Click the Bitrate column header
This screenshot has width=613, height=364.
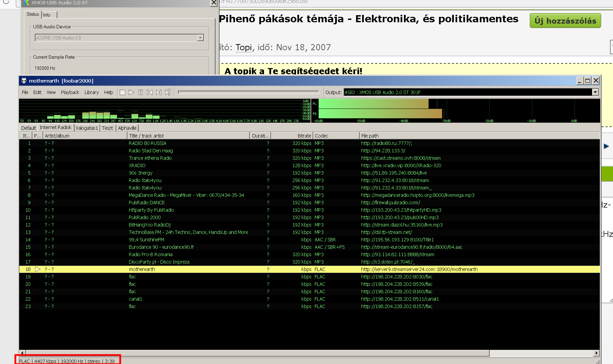click(x=292, y=136)
